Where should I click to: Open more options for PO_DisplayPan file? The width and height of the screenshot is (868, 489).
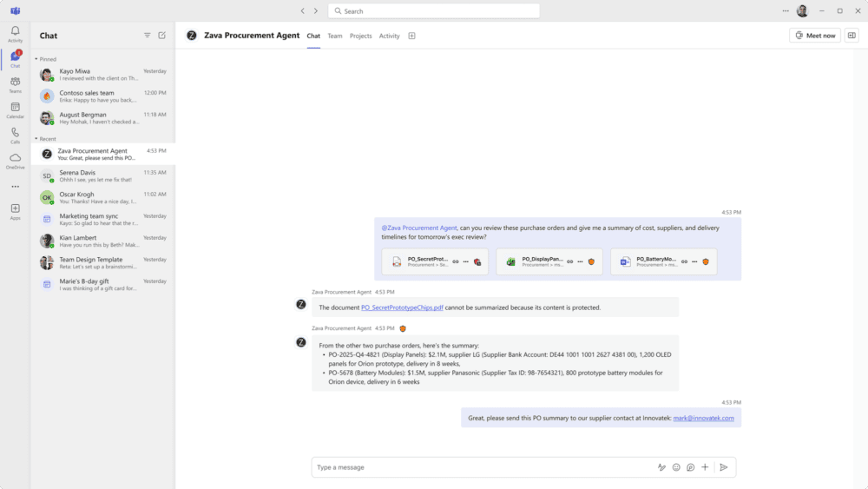pyautogui.click(x=580, y=262)
